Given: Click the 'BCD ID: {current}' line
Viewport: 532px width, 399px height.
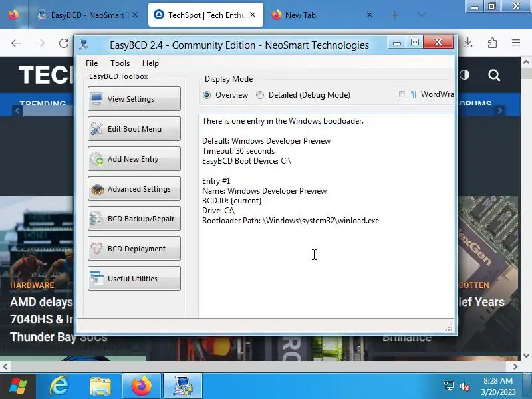Looking at the screenshot, I should pos(231,201).
